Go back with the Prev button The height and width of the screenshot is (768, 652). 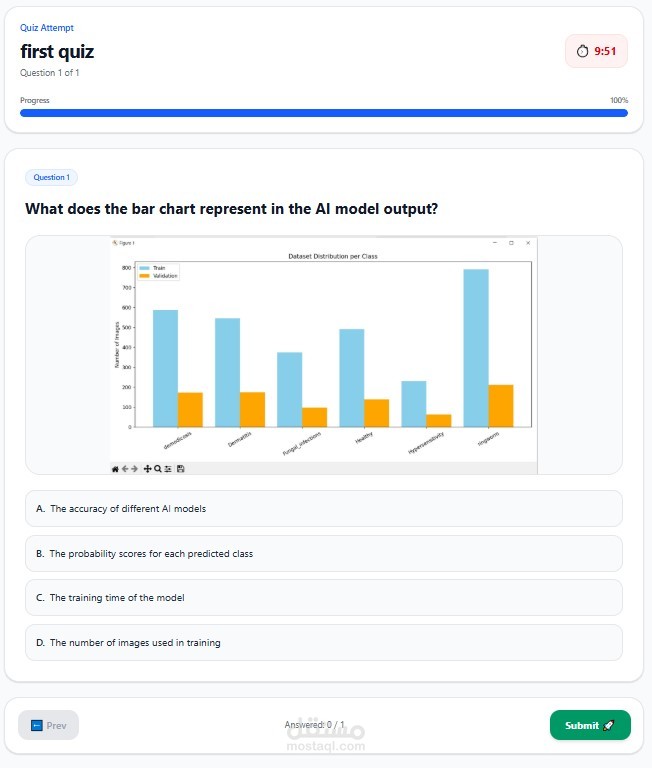(48, 725)
